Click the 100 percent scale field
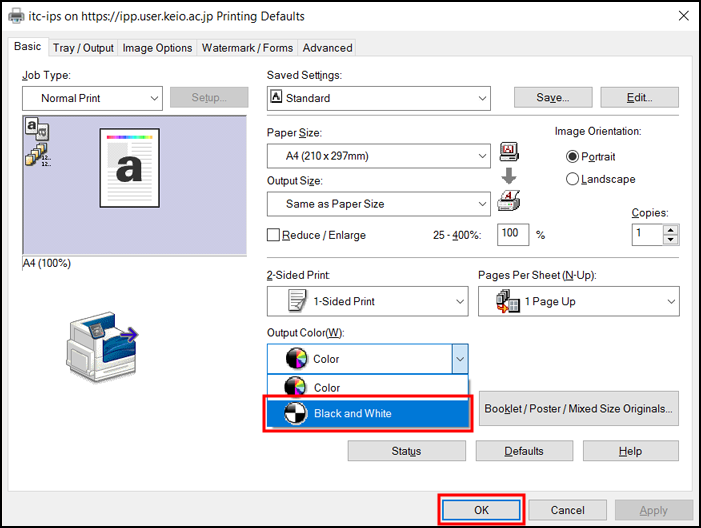 513,234
